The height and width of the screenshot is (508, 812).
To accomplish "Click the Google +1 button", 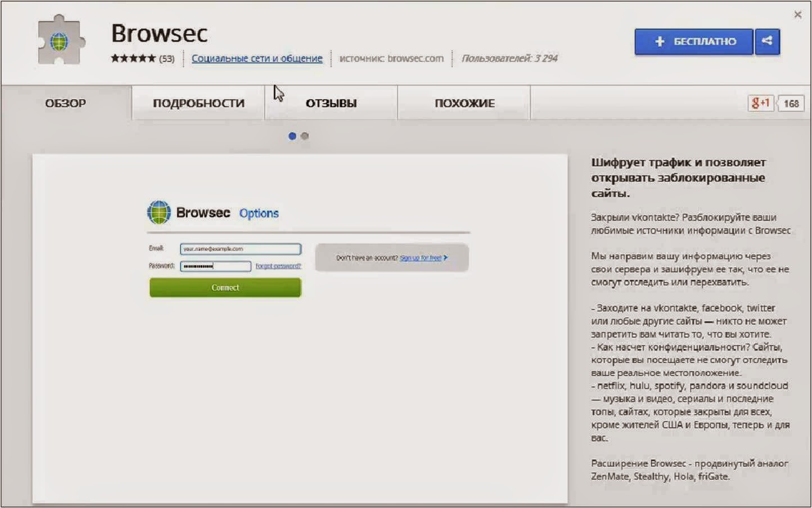I will click(761, 103).
